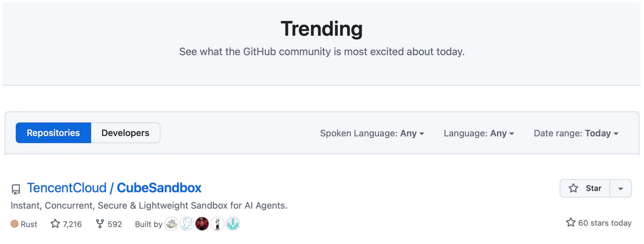Viewport: 644px width, 244px height.
Task: Click the star icon next to 7,216
Action: [x=55, y=224]
